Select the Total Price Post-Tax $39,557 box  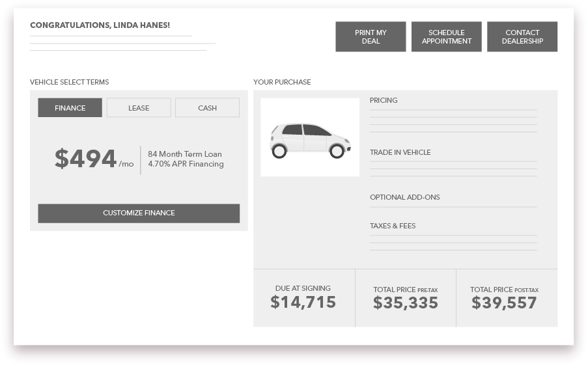[505, 298]
